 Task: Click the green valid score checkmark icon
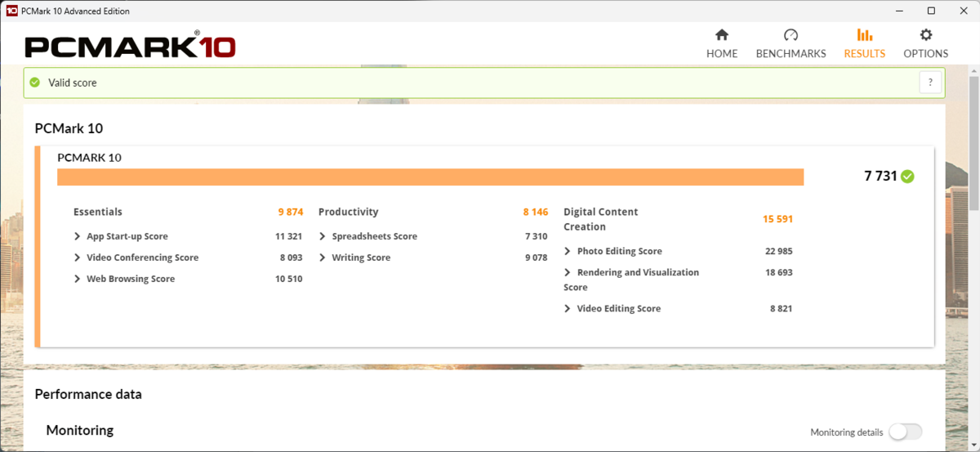(35, 83)
